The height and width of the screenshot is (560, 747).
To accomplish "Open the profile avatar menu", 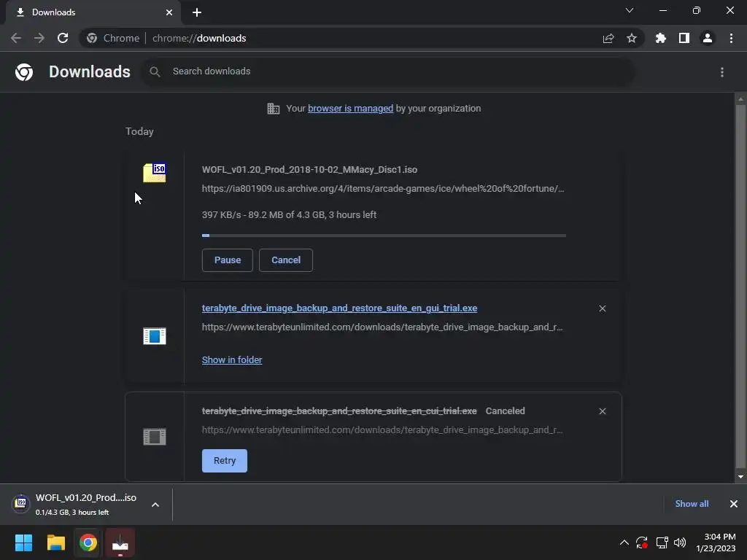I will point(708,38).
